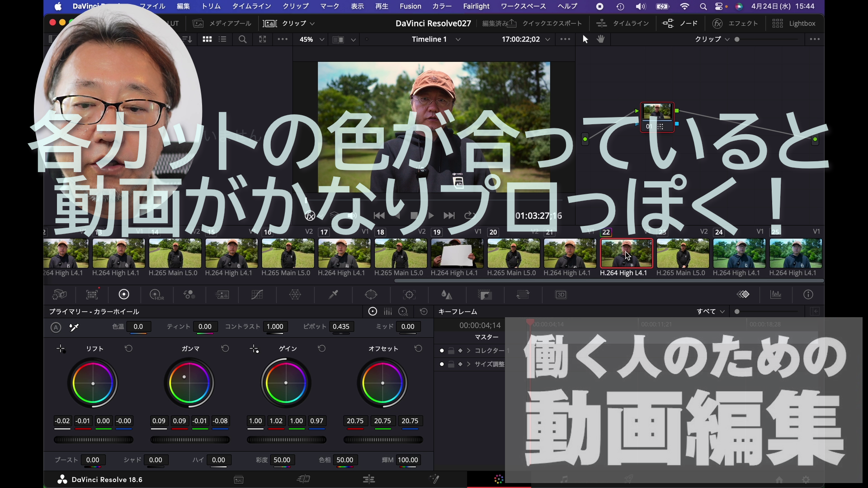Open the カラー menu in menu bar
868x488 pixels.
tap(442, 6)
